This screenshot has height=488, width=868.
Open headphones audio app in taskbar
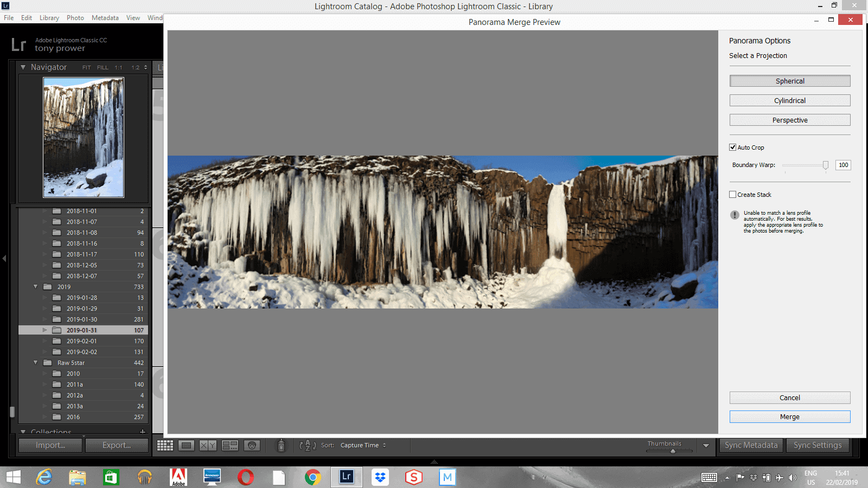pyautogui.click(x=145, y=477)
